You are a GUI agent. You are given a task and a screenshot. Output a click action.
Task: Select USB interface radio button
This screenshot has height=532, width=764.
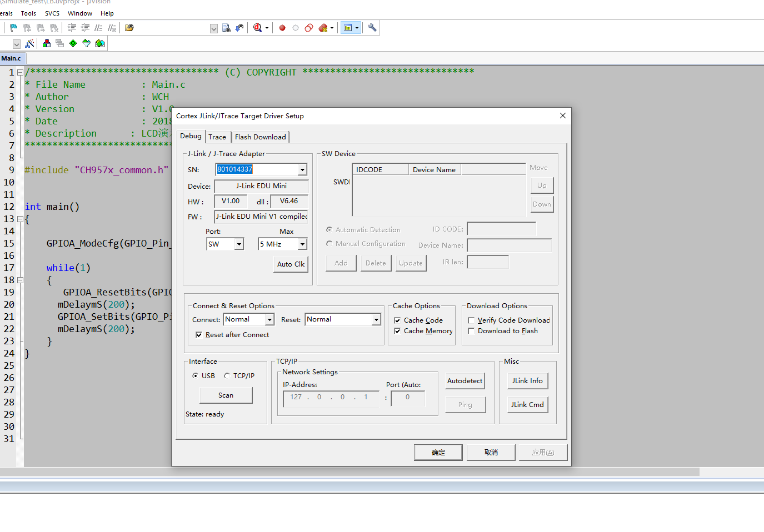(x=196, y=376)
